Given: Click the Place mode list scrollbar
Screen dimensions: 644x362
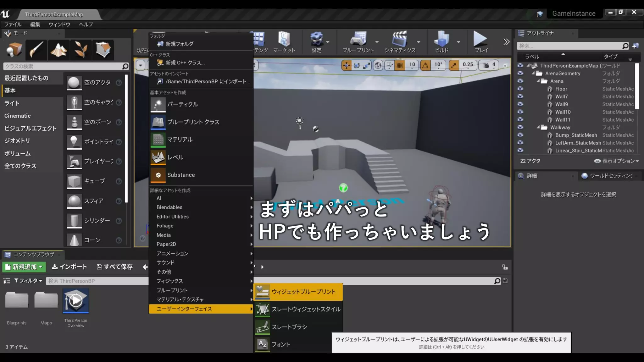Looking at the screenshot, I should tap(126, 138).
